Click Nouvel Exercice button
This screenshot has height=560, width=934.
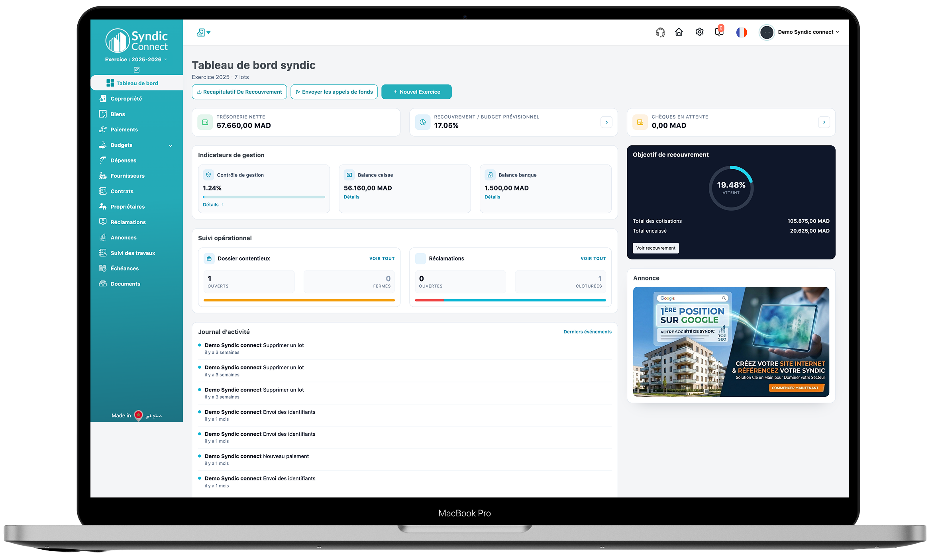416,92
